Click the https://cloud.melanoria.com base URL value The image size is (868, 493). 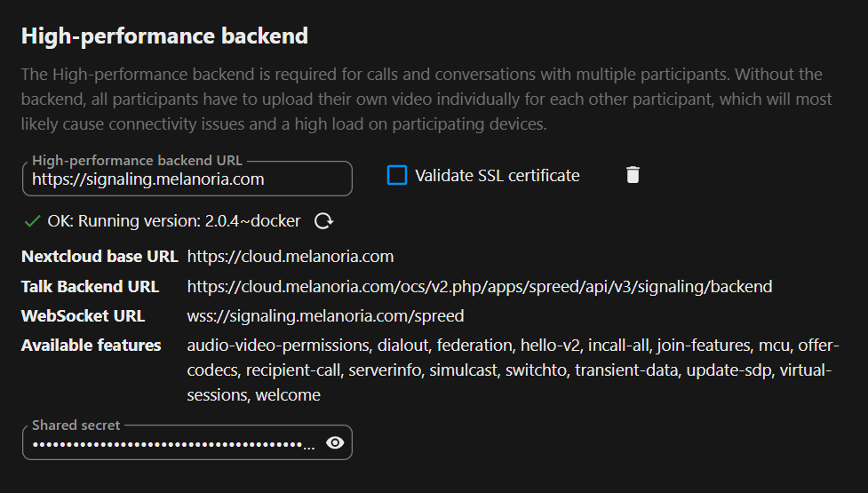tap(290, 257)
